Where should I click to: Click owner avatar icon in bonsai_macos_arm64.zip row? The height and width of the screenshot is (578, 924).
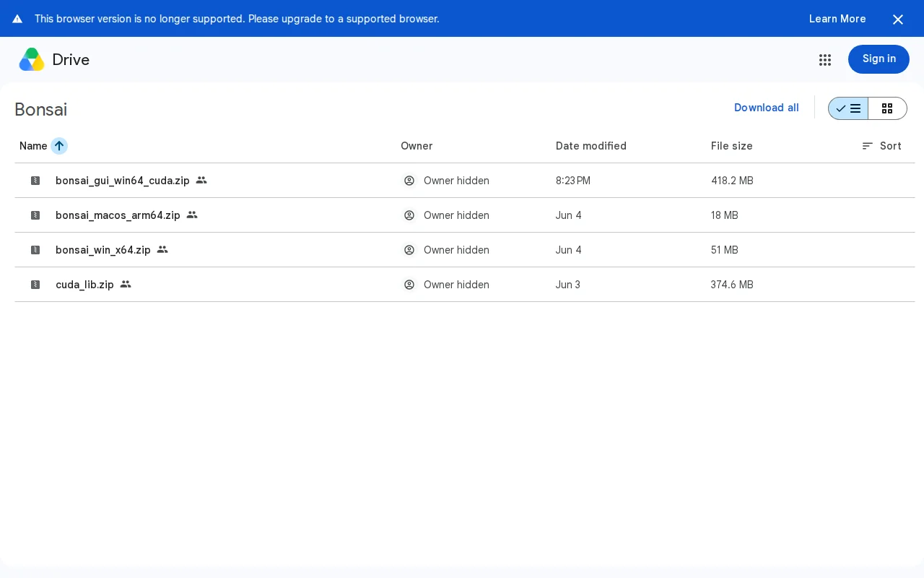point(409,215)
